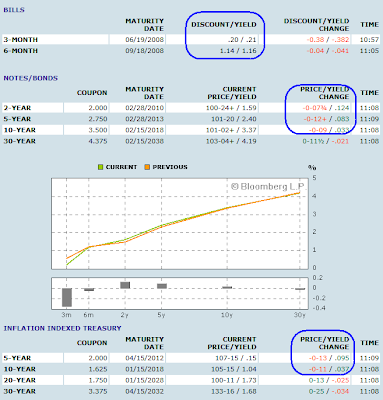Click the BILLS section heading
The height and width of the screenshot is (400, 383).
pos(14,10)
